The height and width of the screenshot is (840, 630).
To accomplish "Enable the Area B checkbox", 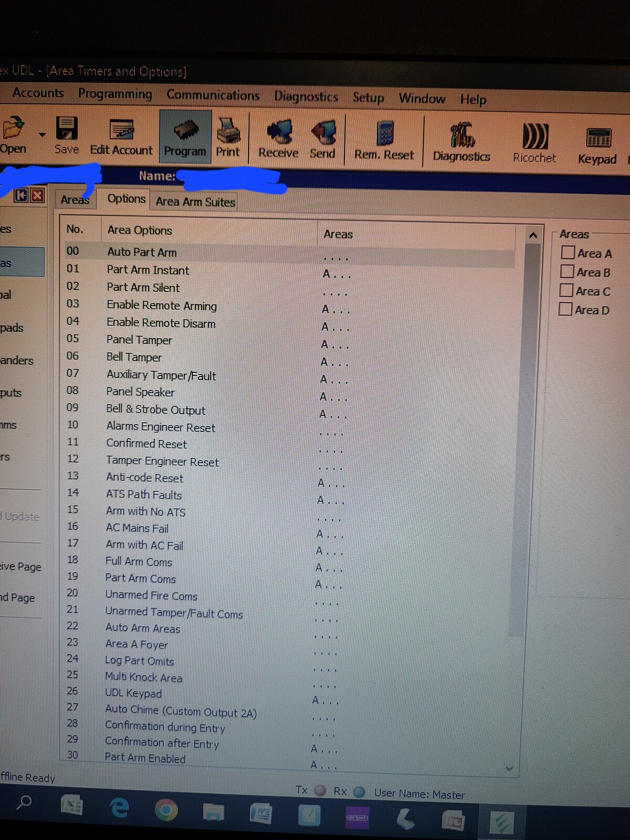I will pyautogui.click(x=566, y=271).
